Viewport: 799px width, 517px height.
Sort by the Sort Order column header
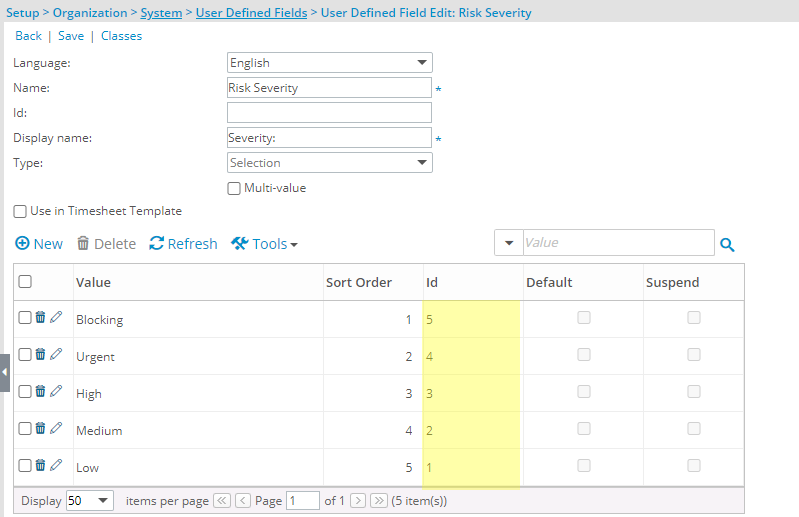point(359,283)
